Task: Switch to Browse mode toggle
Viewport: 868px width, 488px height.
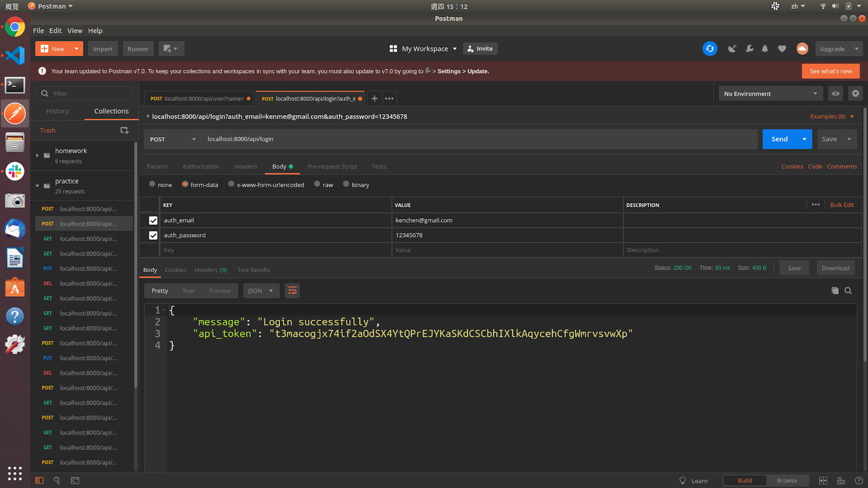Action: point(787,480)
